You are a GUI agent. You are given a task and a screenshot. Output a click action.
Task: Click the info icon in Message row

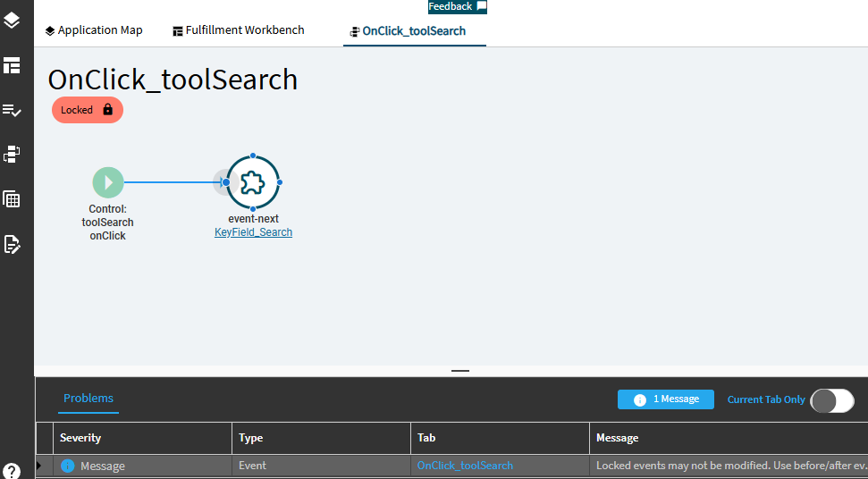[x=68, y=466]
